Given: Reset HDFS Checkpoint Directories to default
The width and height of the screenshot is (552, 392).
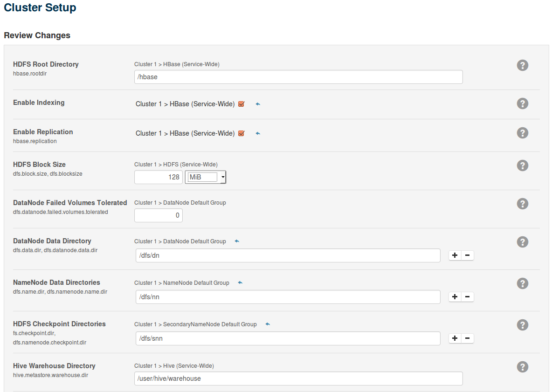Looking at the screenshot, I should tap(268, 324).
